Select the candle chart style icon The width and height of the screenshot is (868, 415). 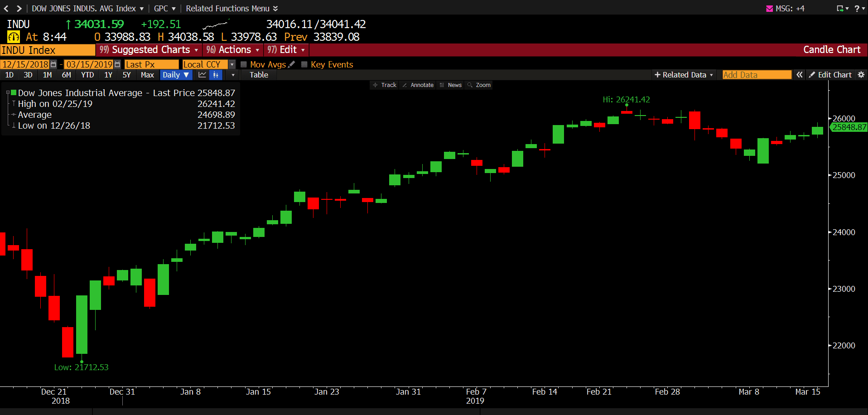click(216, 75)
